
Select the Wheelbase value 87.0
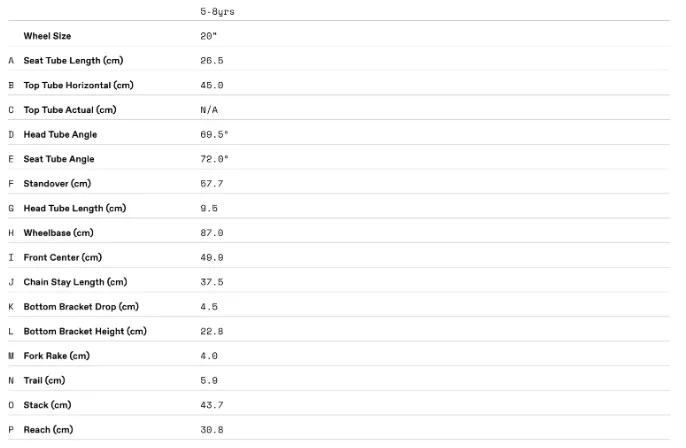(212, 233)
